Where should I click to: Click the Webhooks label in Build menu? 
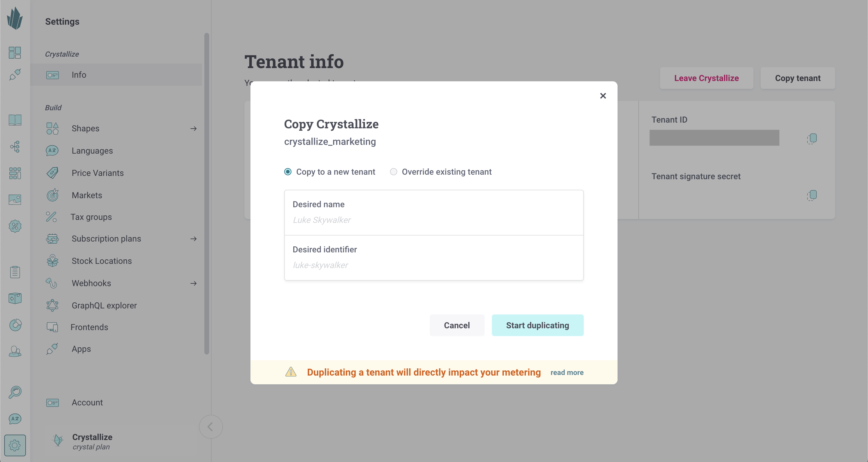pyautogui.click(x=91, y=283)
